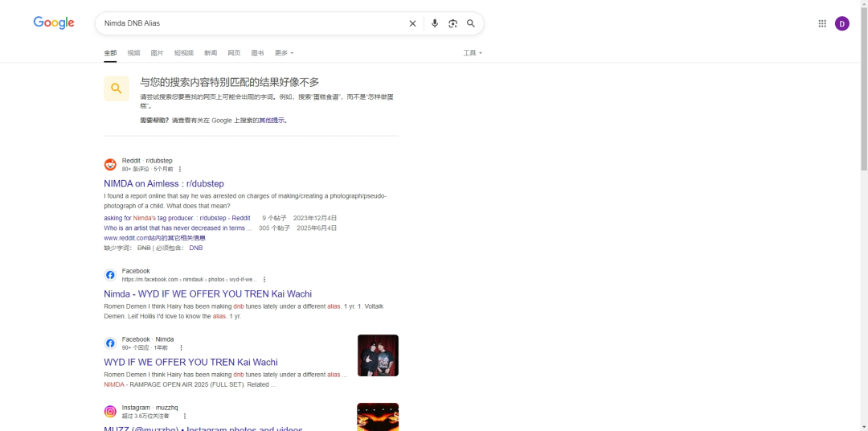Image resolution: width=868 pixels, height=431 pixels.
Task: Switch to the 图片 tab
Action: tap(158, 52)
